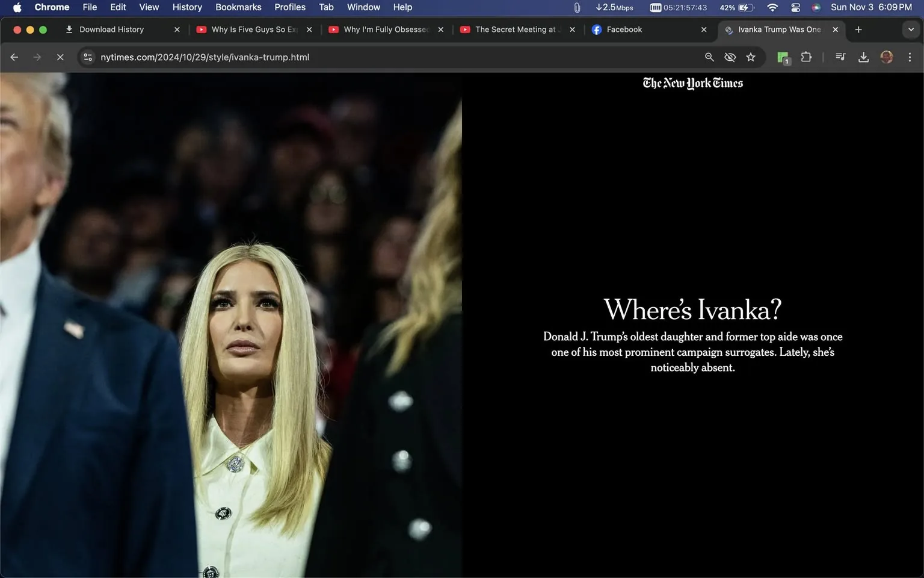
Task: Open Chrome's three-dot menu
Action: click(x=910, y=57)
